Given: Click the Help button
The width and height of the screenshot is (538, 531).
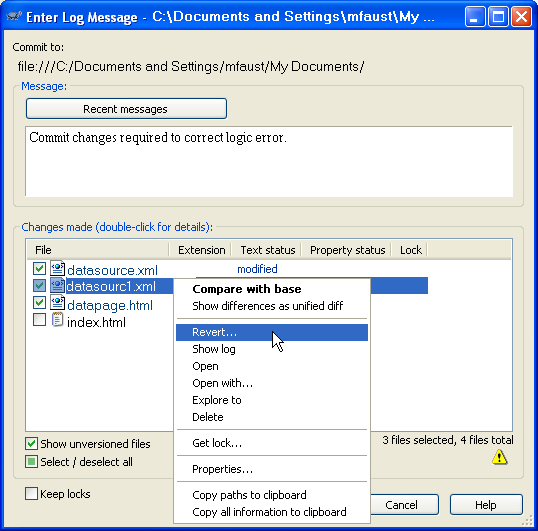Looking at the screenshot, I should pos(486,505).
